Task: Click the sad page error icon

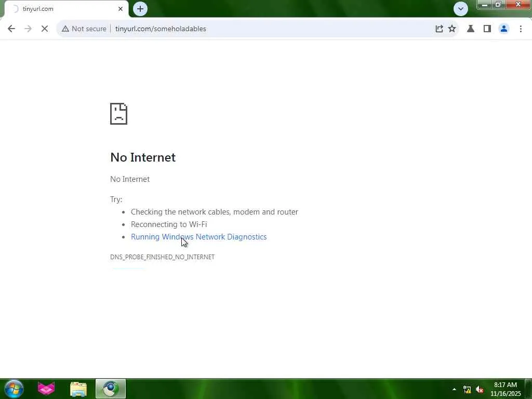Action: 119,114
